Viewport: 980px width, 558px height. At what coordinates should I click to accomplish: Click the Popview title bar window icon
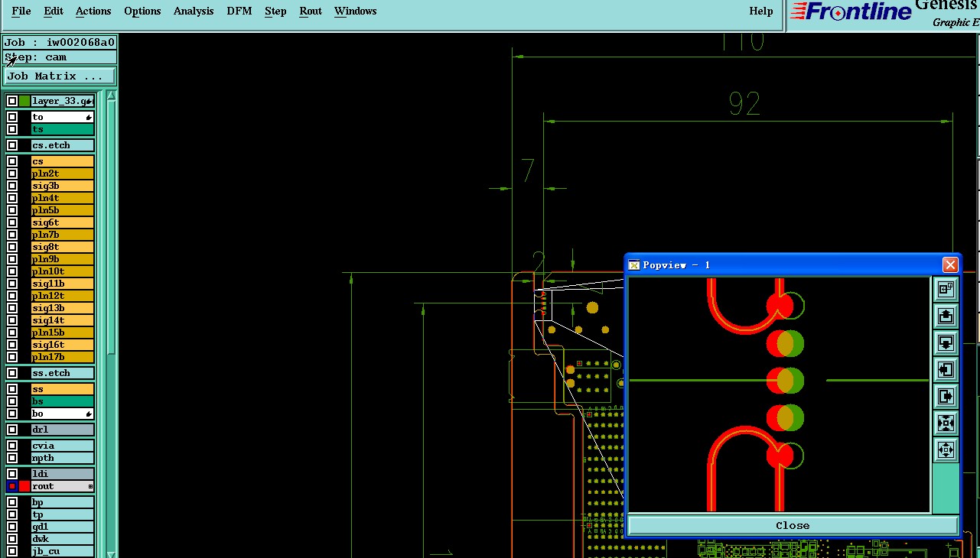click(x=633, y=264)
